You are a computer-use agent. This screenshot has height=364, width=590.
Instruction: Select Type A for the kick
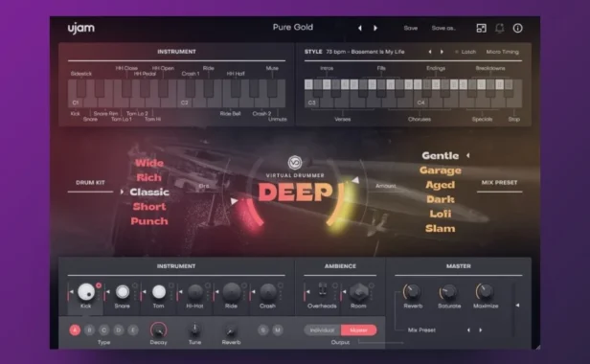[75, 330]
